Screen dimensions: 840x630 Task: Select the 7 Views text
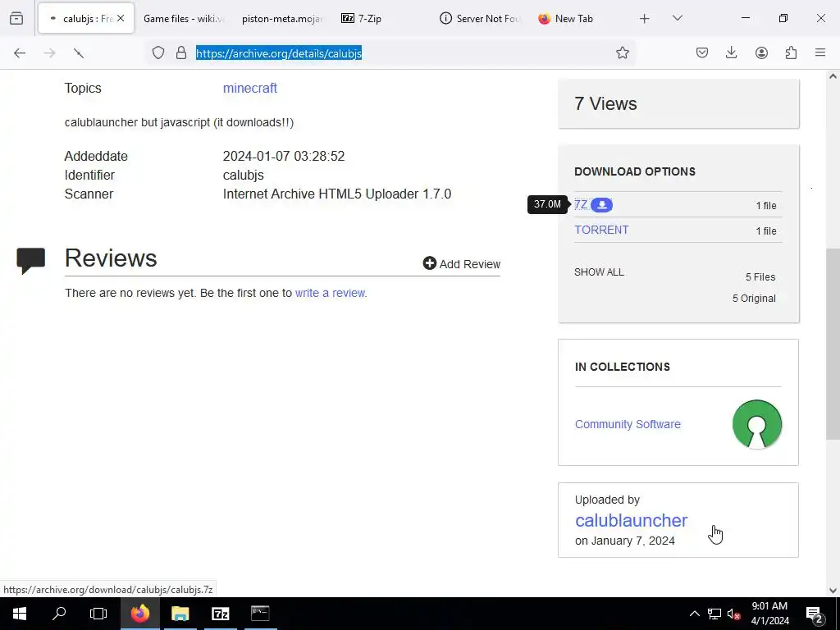605,104
